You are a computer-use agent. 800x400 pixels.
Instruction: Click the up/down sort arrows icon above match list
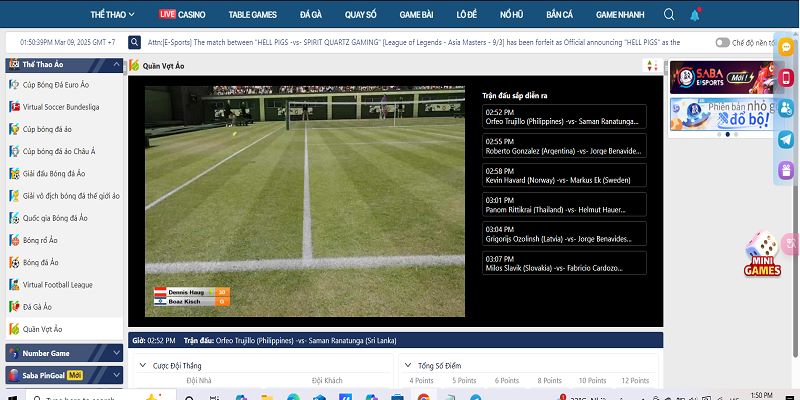(x=652, y=65)
